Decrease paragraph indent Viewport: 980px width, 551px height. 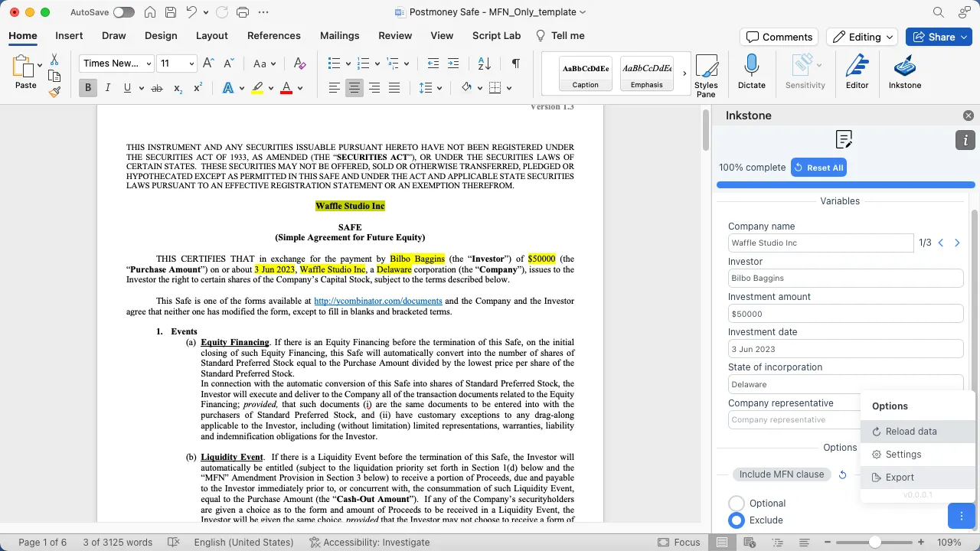[433, 64]
